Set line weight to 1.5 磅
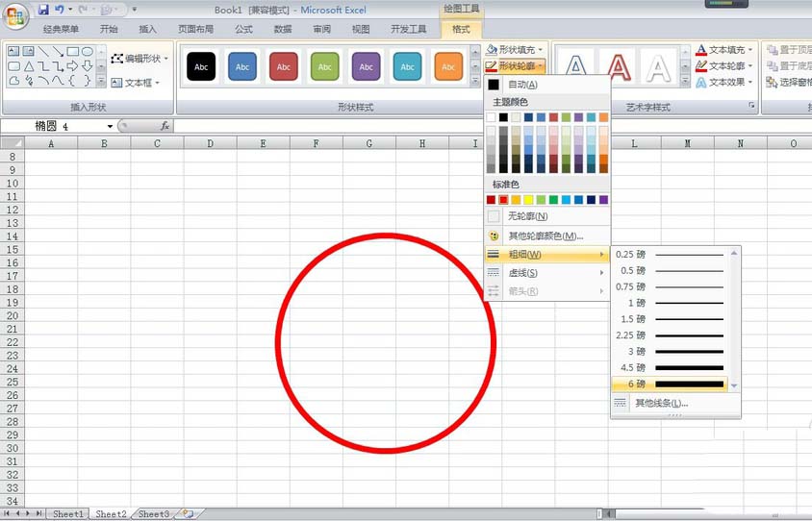The width and height of the screenshot is (812, 521). [x=671, y=319]
